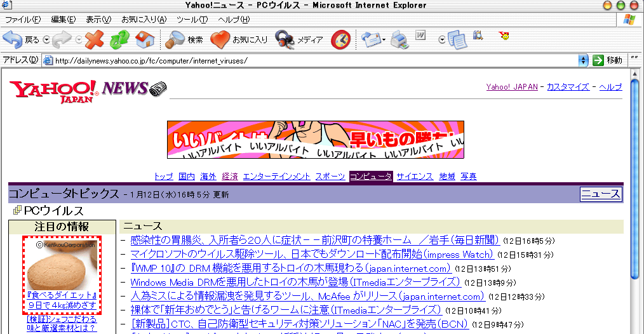
Task: Switch to the スポーツ category
Action: click(x=330, y=177)
